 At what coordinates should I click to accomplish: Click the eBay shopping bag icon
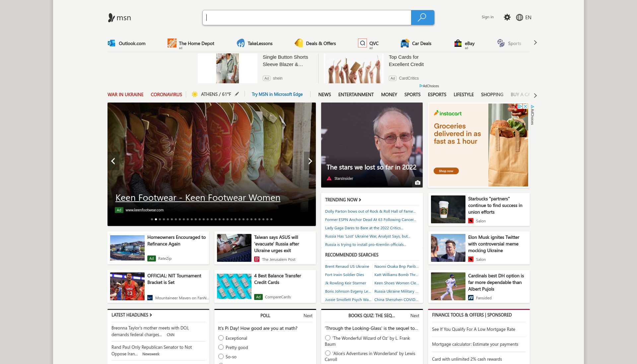click(x=458, y=43)
